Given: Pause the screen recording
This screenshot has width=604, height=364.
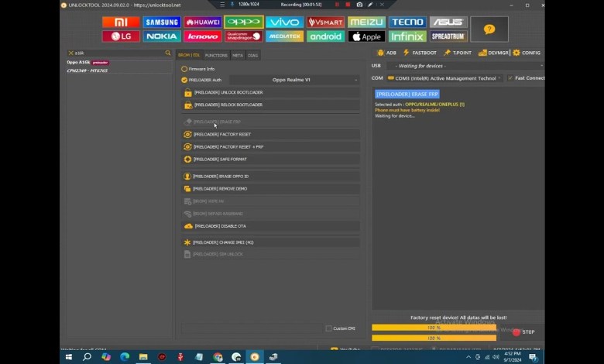Looking at the screenshot, I should click(337, 5).
